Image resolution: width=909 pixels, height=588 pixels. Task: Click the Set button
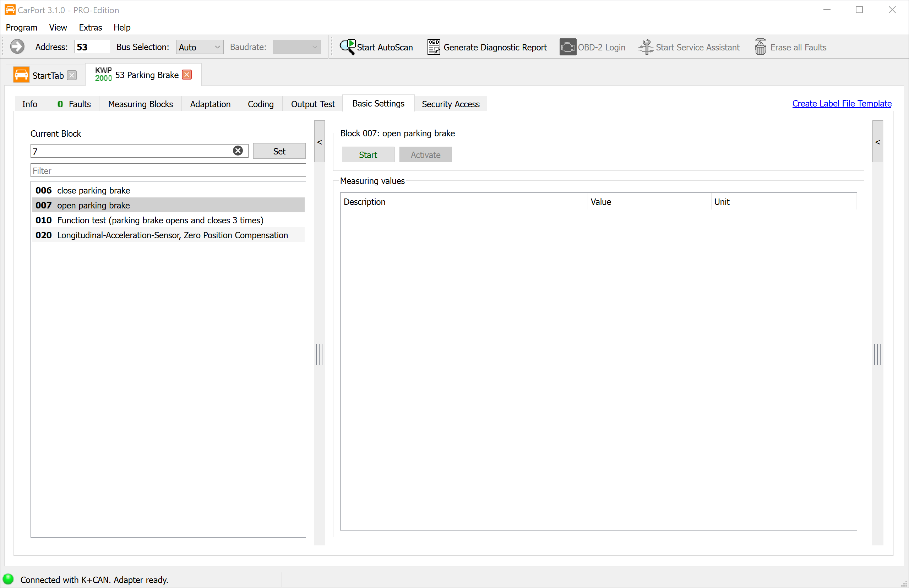point(279,151)
